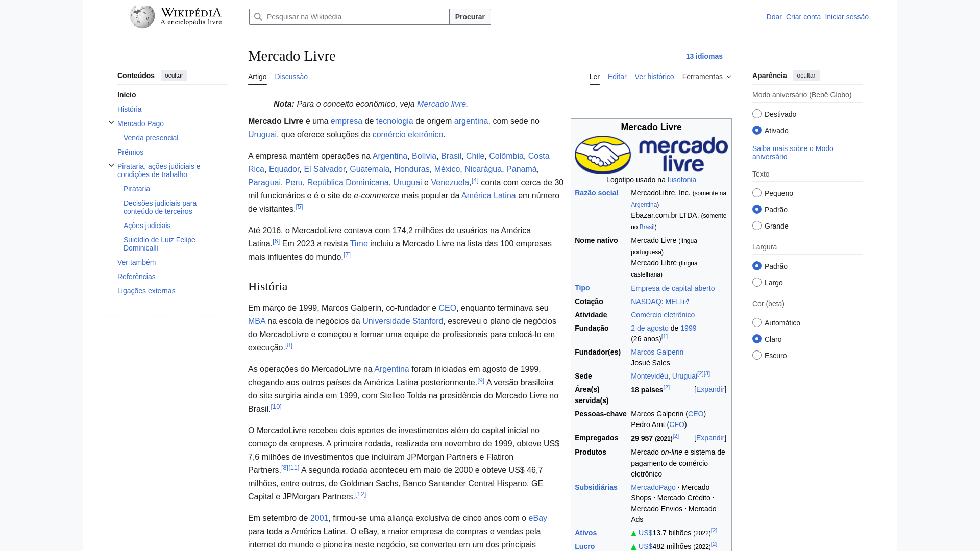Viewport: 980px width, 551px height.
Task: Jump to Ligações externas in contents
Action: point(146,291)
